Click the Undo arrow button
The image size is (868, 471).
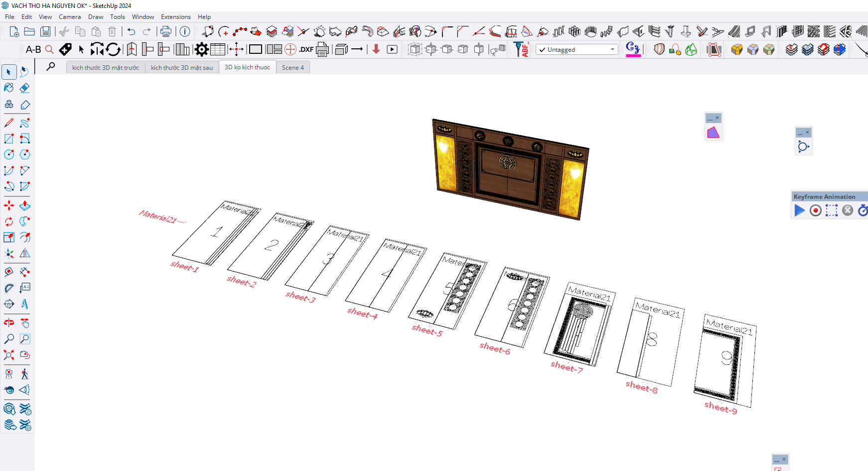click(131, 32)
